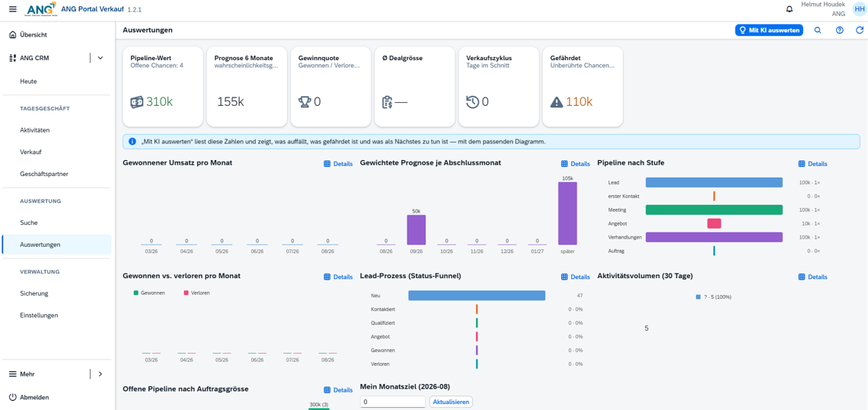Viewport: 868px width, 410px height.
Task: Click the Gewinnquote trophy icon
Action: (305, 102)
